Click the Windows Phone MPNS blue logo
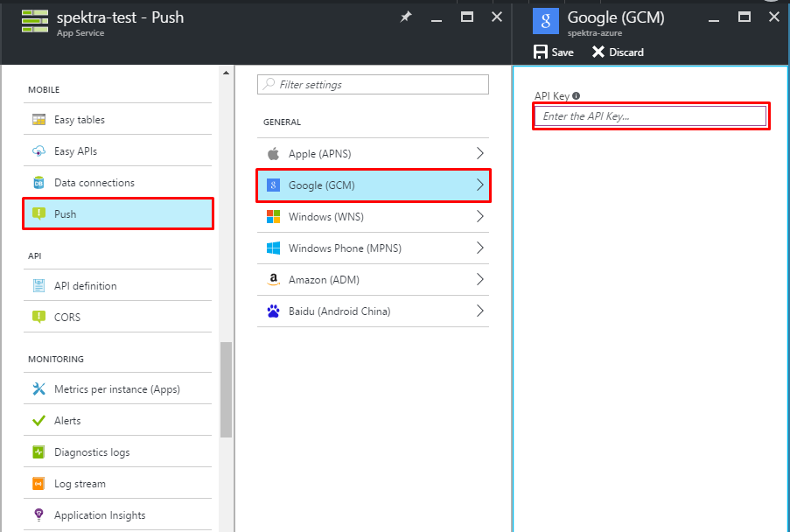 (273, 248)
